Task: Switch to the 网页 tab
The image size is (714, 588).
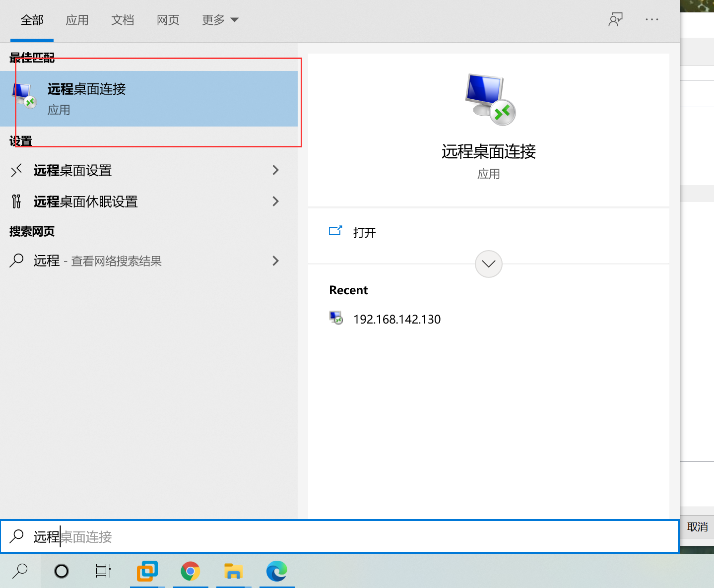Action: (168, 20)
